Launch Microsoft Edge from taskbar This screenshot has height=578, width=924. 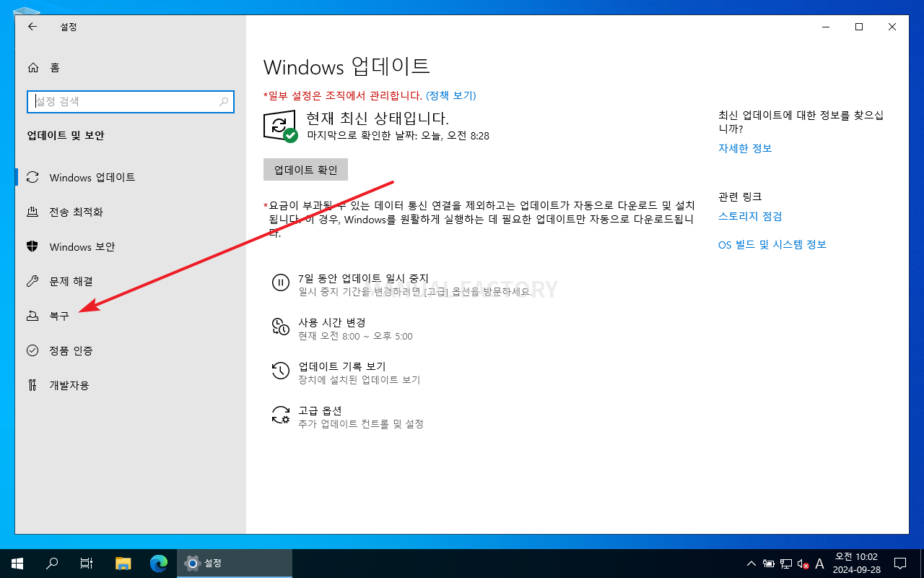[159, 563]
